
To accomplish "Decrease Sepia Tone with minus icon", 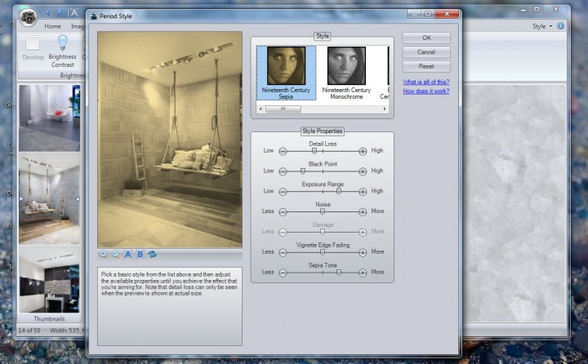I will pos(283,273).
